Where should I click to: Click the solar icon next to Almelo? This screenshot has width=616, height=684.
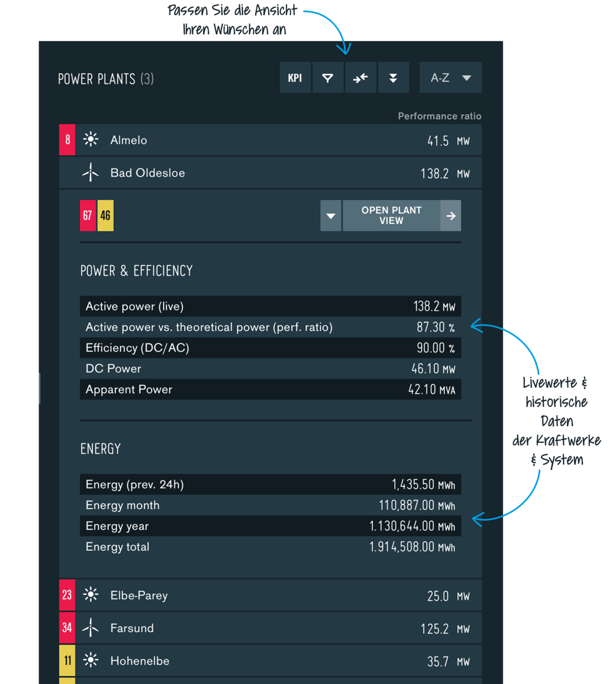point(91,140)
